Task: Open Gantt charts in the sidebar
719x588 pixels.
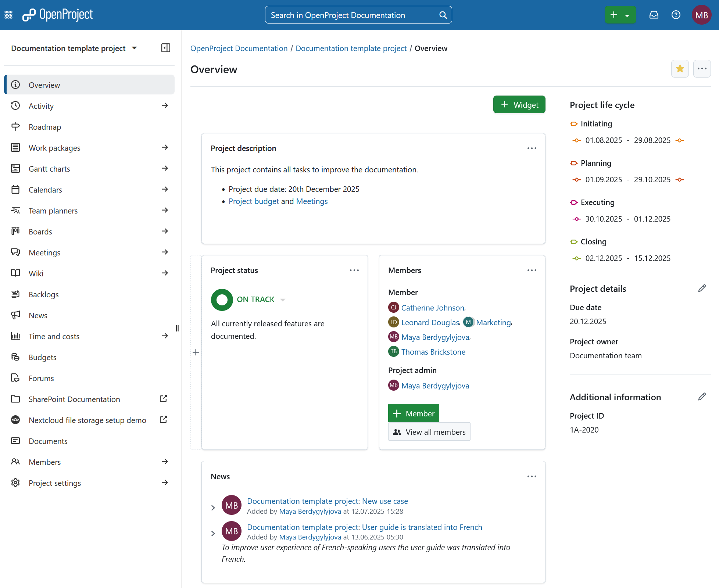Action: (49, 169)
